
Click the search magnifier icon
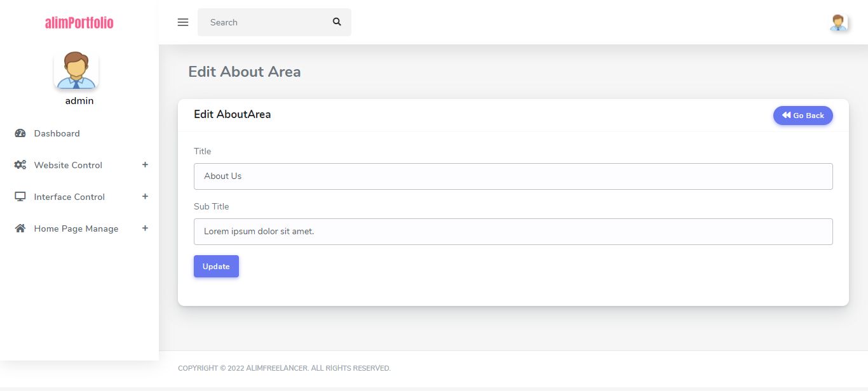point(337,22)
